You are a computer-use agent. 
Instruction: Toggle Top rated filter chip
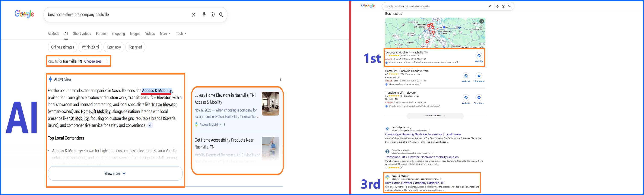pos(135,47)
